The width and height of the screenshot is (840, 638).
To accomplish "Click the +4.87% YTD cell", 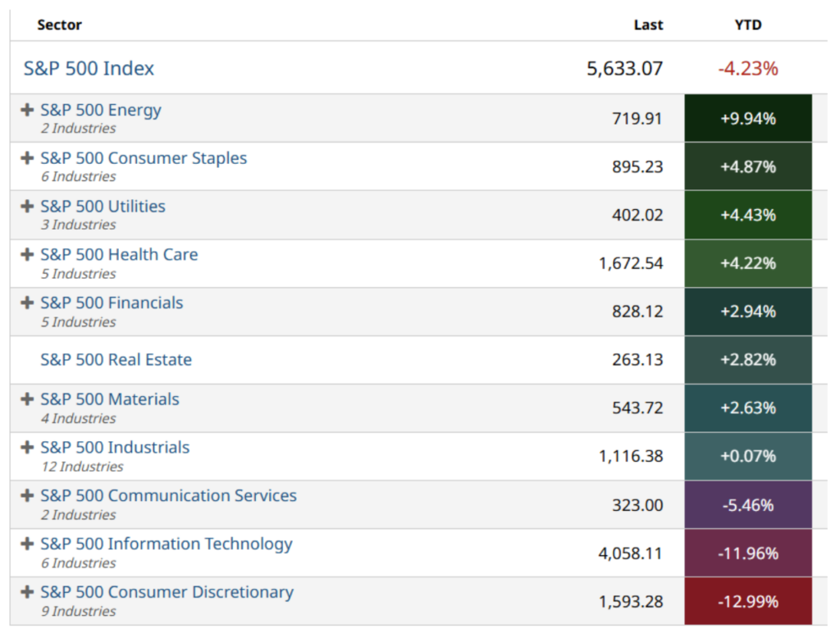I will point(748,166).
